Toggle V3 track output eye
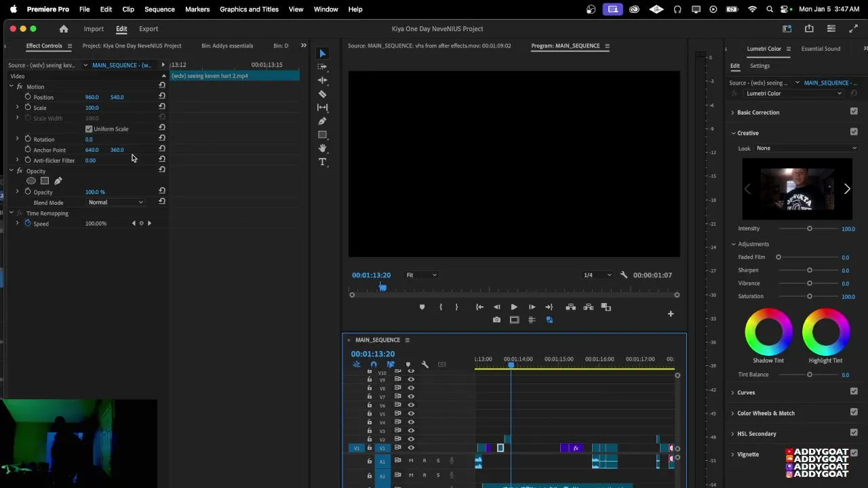 coord(411,430)
